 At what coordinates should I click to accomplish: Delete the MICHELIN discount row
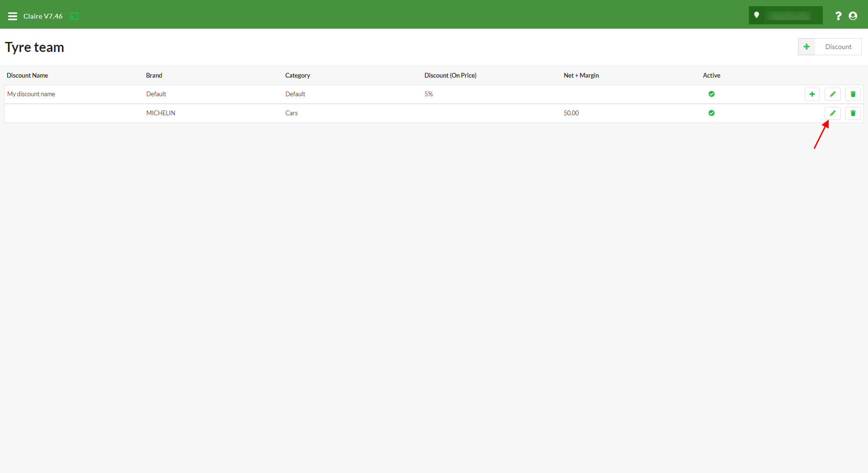pyautogui.click(x=853, y=113)
